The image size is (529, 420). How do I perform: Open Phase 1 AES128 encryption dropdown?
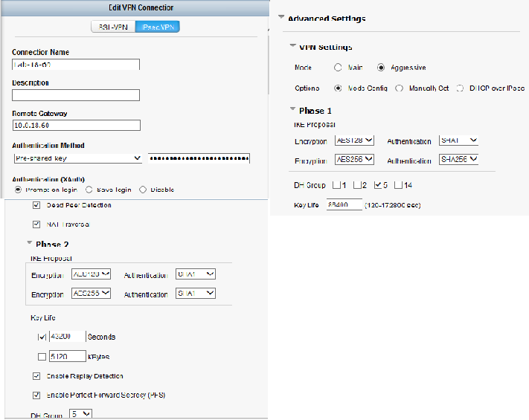(354, 140)
